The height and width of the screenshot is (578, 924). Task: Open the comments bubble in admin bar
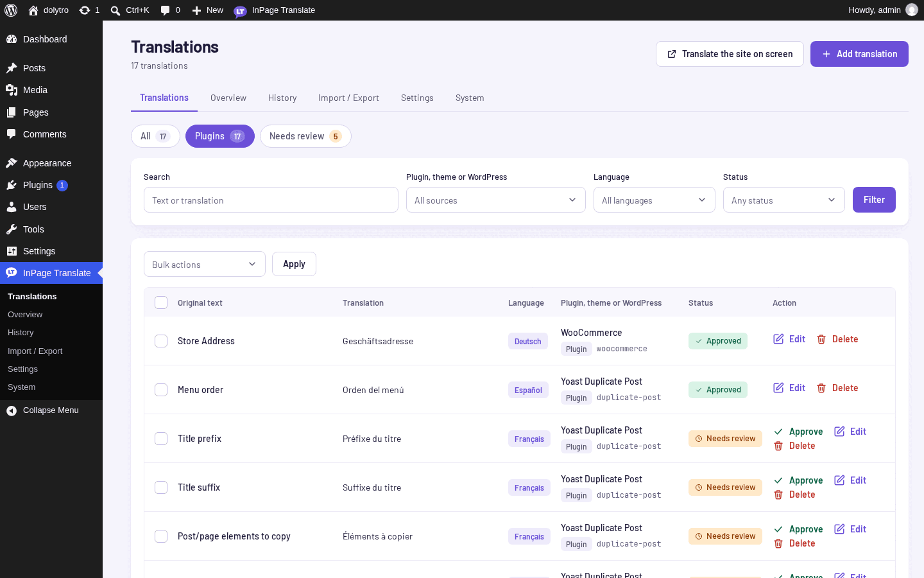pos(166,10)
